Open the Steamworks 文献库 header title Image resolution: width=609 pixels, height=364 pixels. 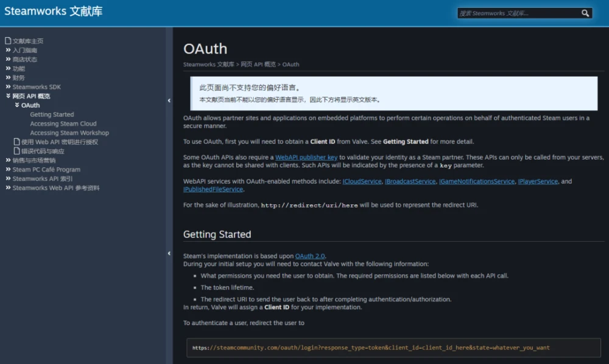(53, 11)
